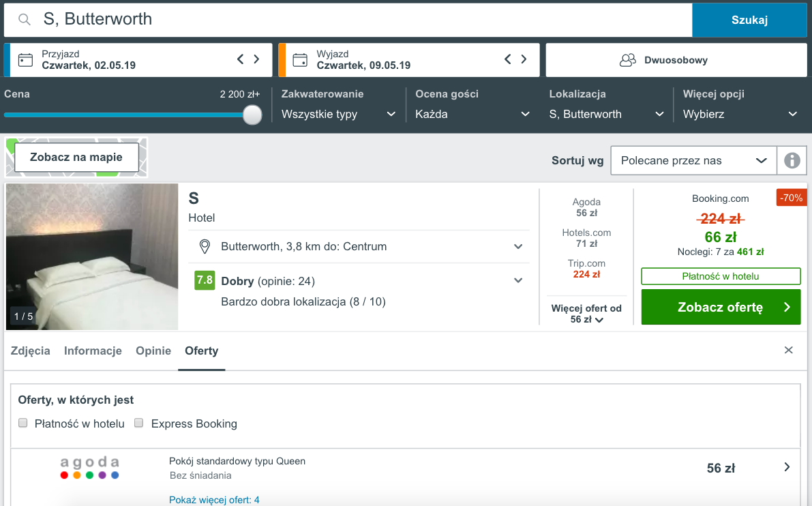Go to previous check-out date arrow

click(x=507, y=59)
